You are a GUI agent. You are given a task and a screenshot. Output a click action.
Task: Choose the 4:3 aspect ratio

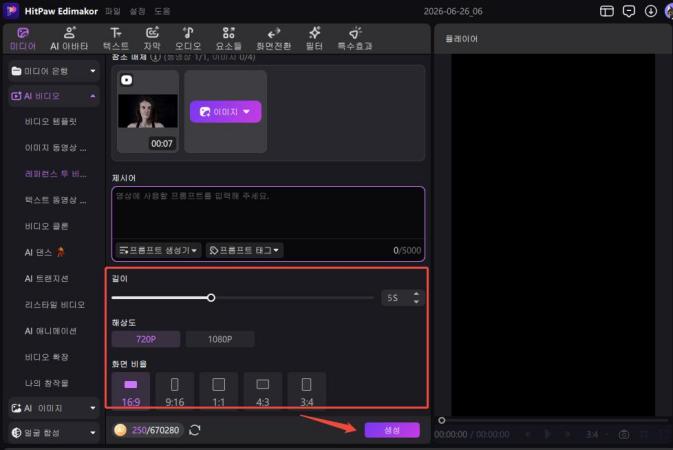[x=263, y=391]
